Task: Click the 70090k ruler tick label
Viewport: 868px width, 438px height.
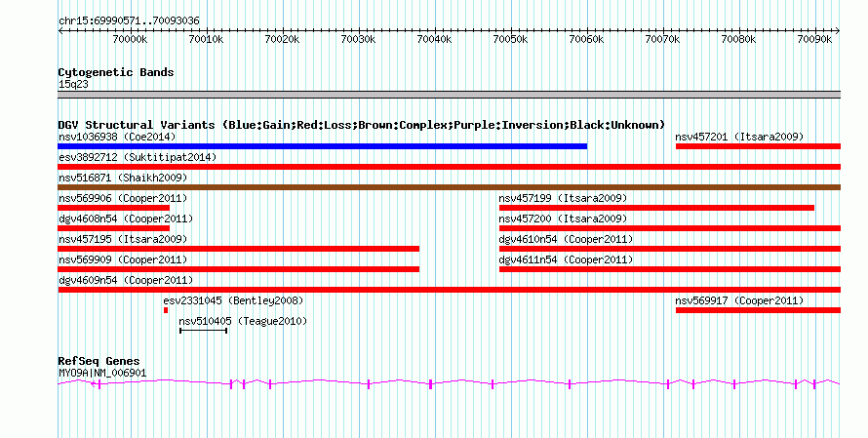Action: (814, 40)
